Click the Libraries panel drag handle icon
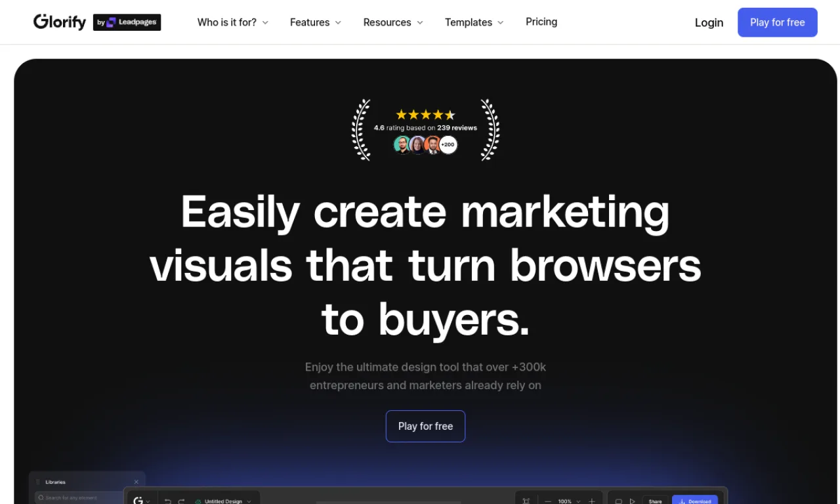840x504 pixels. (38, 482)
